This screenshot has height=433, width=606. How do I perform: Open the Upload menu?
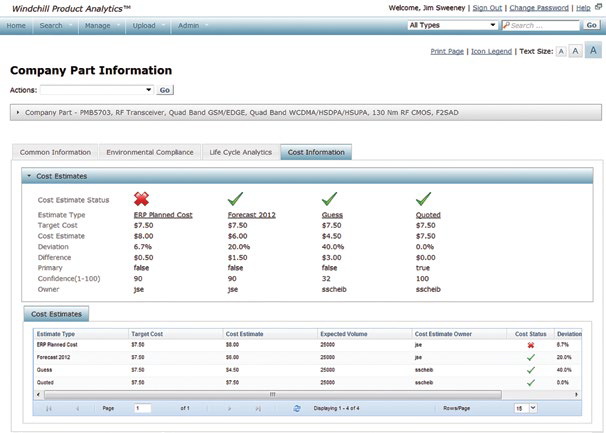(x=144, y=26)
